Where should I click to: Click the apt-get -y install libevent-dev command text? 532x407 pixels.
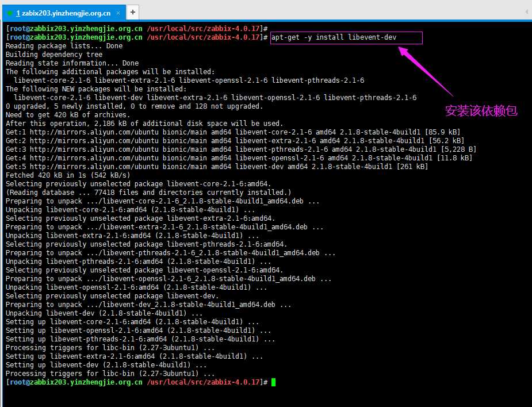coord(334,37)
